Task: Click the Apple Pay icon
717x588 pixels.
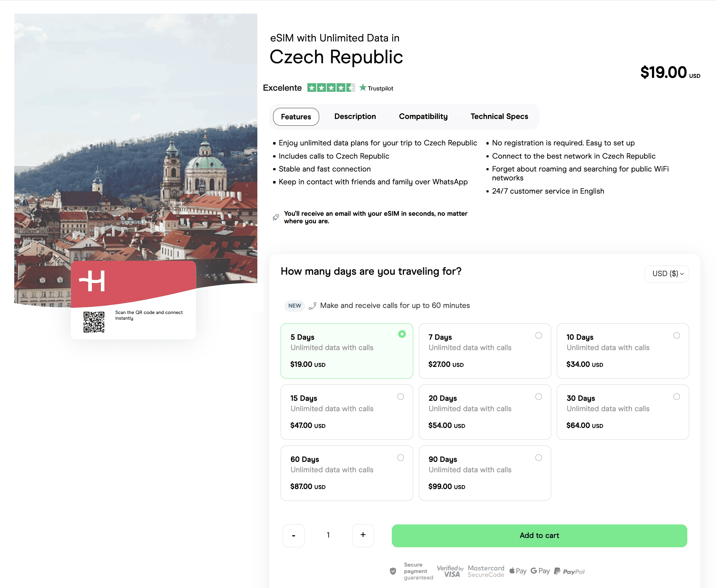Action: pyautogui.click(x=518, y=570)
